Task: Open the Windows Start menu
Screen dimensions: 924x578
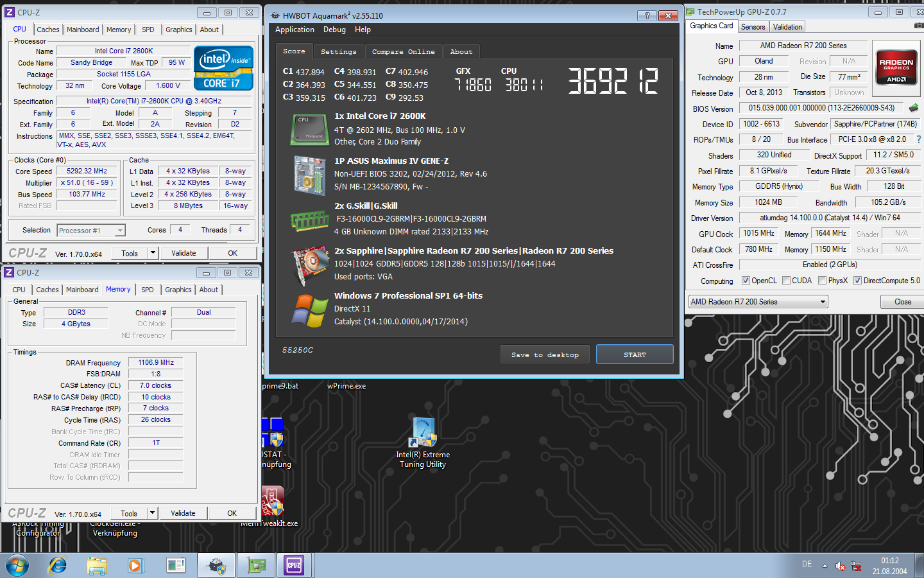Action: [17, 566]
